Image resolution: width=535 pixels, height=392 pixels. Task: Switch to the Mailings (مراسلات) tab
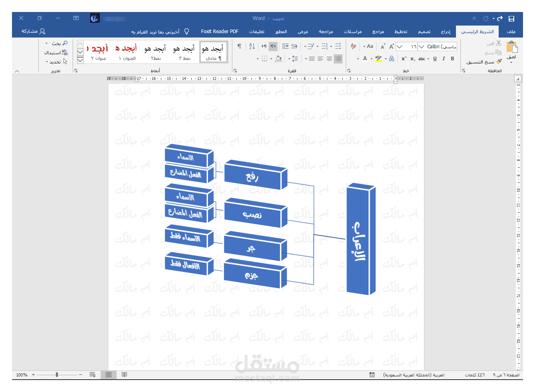click(x=353, y=32)
